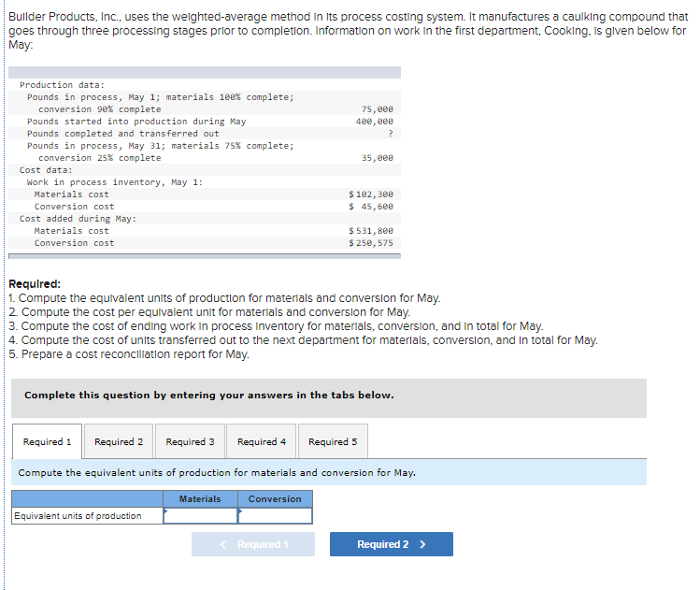
Task: Click the Production data heading
Action: [x=62, y=85]
